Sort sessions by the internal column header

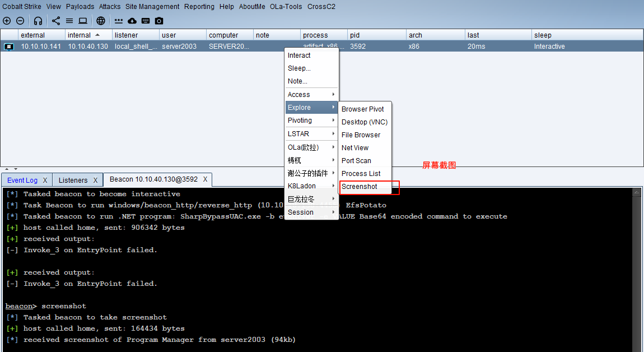pos(88,35)
